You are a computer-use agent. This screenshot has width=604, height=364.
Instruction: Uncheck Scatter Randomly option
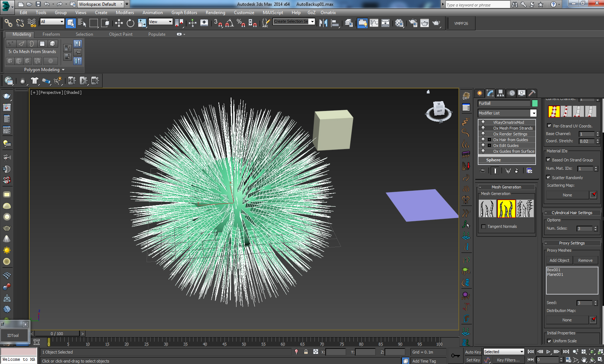(x=548, y=178)
